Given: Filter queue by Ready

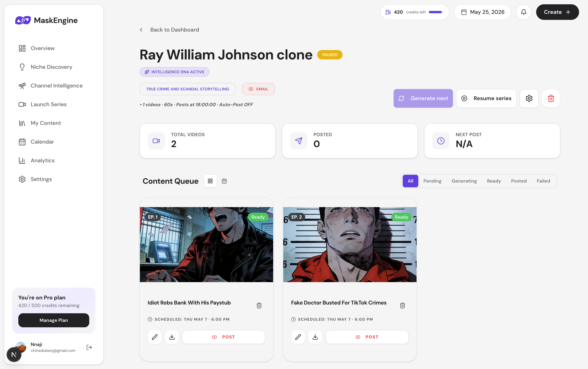Looking at the screenshot, I should [494, 181].
